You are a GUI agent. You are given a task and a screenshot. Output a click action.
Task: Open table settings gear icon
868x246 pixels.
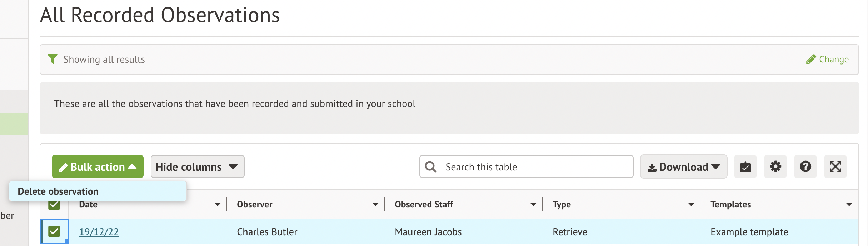point(775,166)
